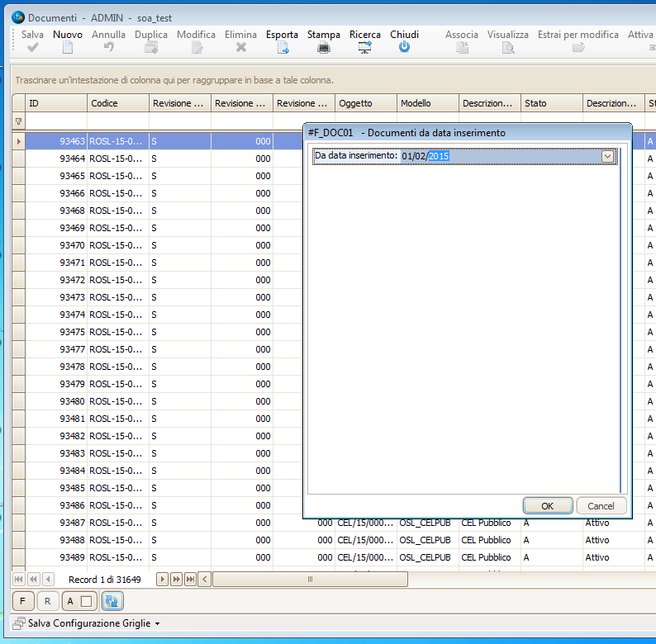The height and width of the screenshot is (644, 656).
Task: Go to next record arrow
Action: [162, 580]
